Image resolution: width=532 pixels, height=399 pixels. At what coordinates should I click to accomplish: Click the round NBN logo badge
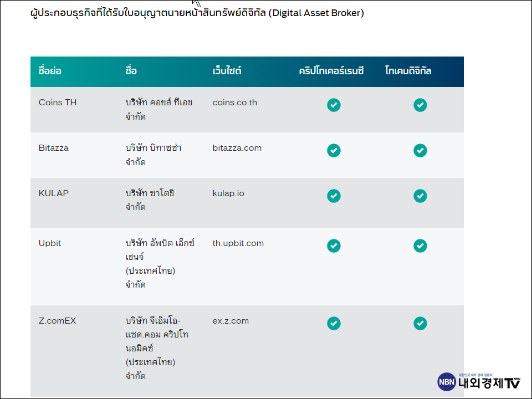447,380
